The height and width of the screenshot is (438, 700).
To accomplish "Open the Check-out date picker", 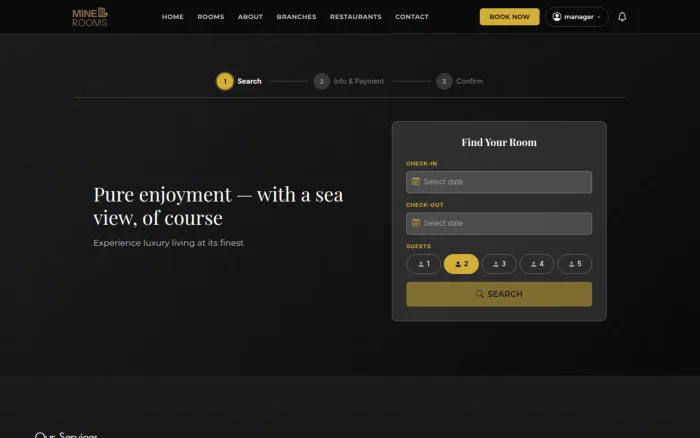I will point(499,223).
